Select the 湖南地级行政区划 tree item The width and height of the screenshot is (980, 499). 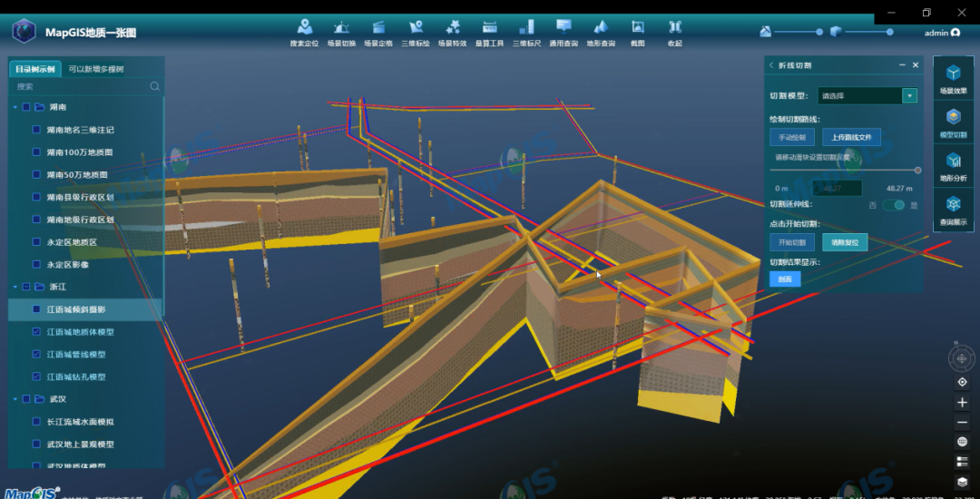(x=80, y=220)
